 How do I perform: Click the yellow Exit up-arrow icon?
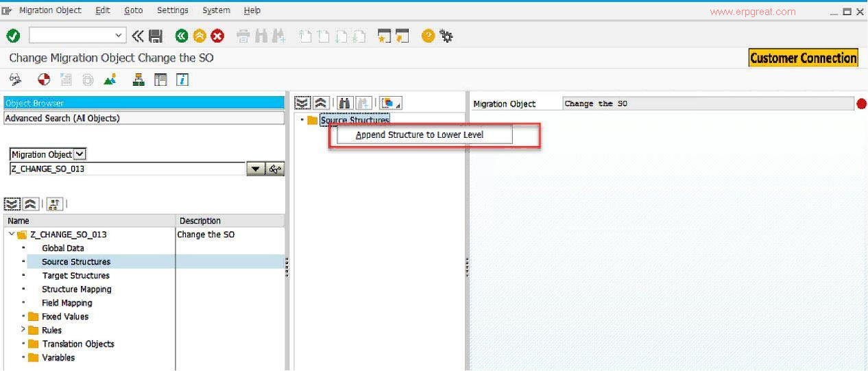click(200, 36)
